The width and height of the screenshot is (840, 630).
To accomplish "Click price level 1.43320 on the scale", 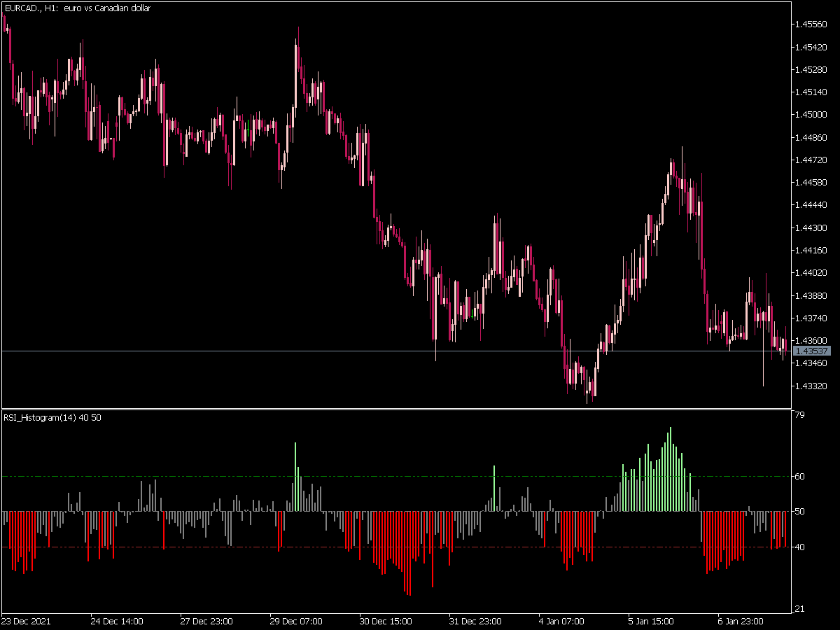I will pyautogui.click(x=812, y=386).
